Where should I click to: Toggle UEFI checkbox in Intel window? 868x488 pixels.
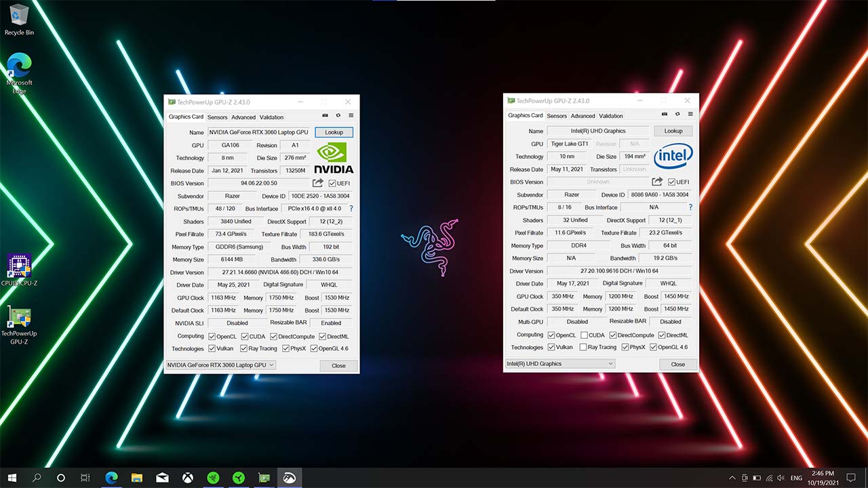point(671,182)
